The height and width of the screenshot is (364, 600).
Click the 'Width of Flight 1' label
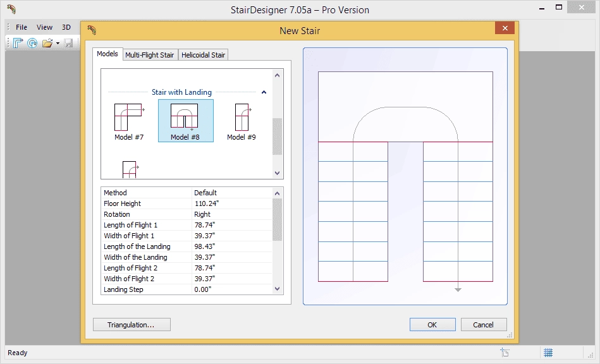129,236
